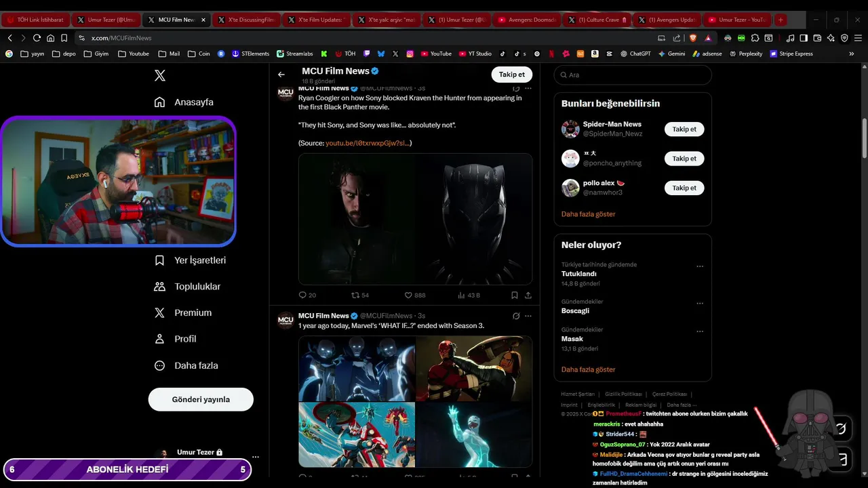Viewport: 868px width, 488px height.
Task: Click the address bar URL
Action: [121, 38]
